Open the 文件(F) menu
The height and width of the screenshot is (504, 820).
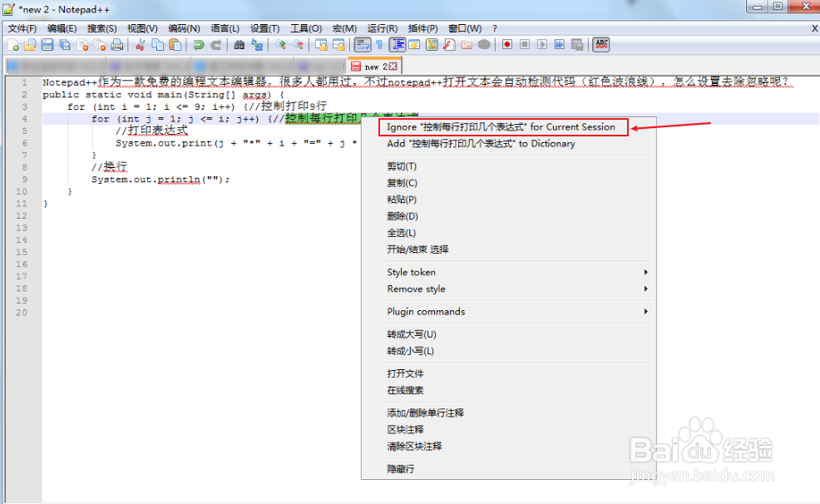(22, 28)
